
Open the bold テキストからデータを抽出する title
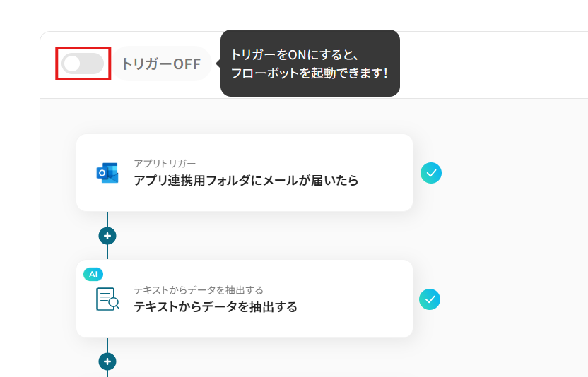[216, 307]
